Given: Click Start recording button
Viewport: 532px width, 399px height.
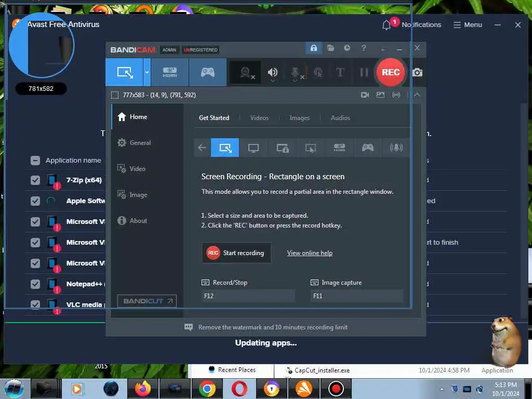Looking at the screenshot, I should (236, 253).
